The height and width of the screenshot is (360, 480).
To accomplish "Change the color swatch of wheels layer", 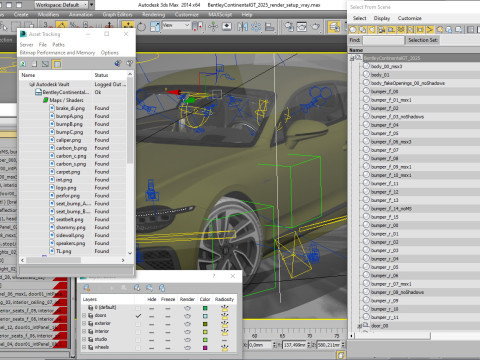I will (x=205, y=347).
